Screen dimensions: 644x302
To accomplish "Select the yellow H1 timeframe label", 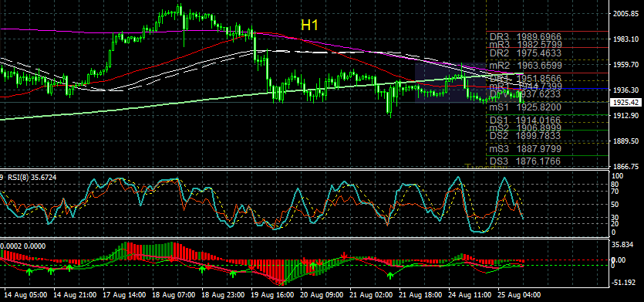I will (x=310, y=25).
